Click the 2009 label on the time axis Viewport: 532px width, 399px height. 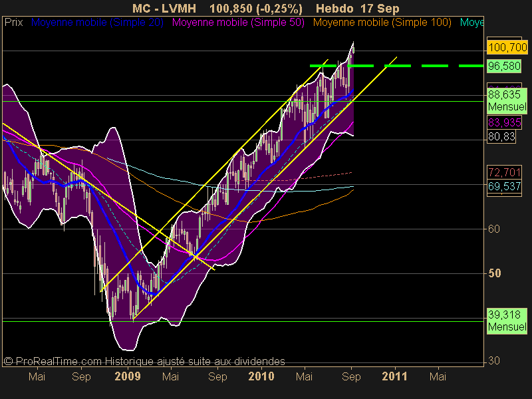pos(128,376)
